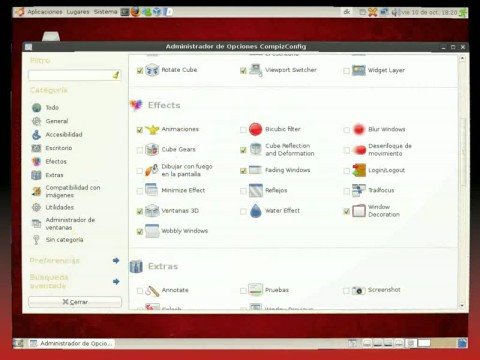Screen dimensions: 480x360
Task: Check the Screenshot plugin checkbox
Action: point(347,291)
